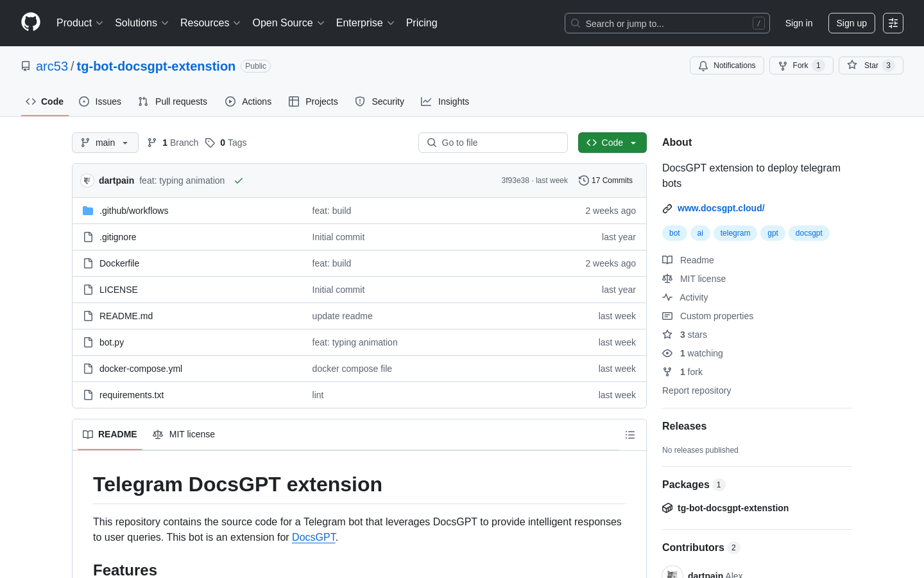Open MIT license link in About sidebar

(x=694, y=279)
